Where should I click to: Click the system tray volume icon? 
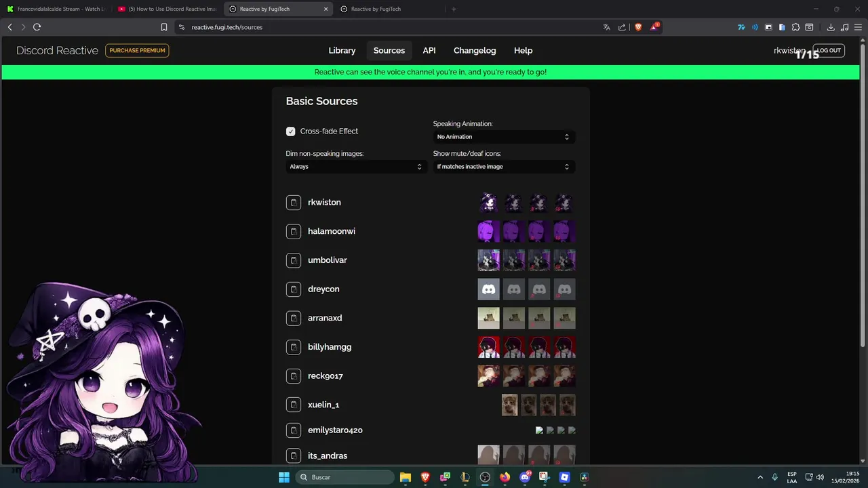(821, 477)
